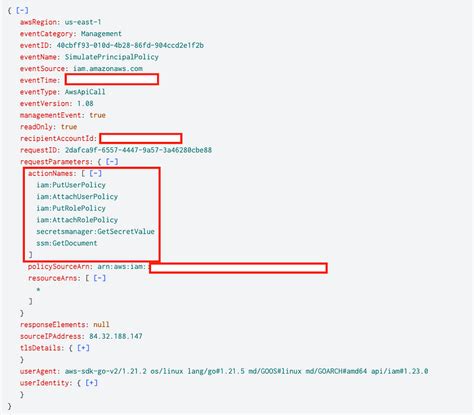Viewport: 474px width, 415px height.
Task: Click the redacted recipientAccountId field
Action: tap(141, 138)
